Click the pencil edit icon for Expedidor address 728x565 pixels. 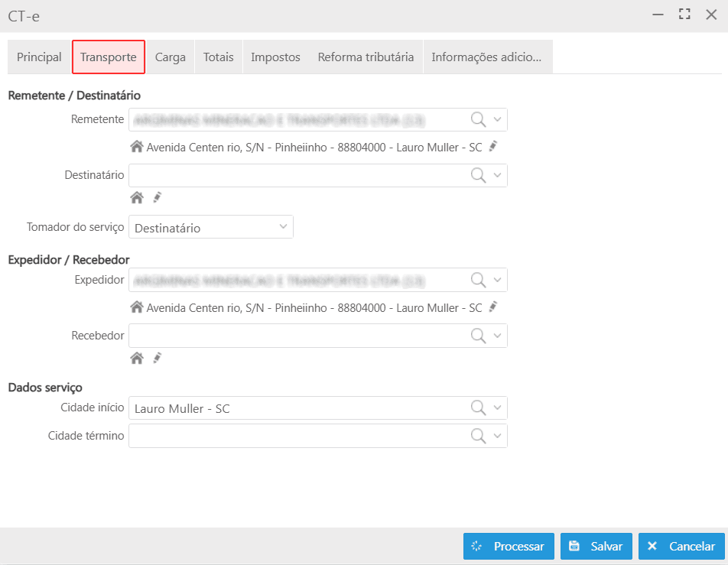coord(493,307)
